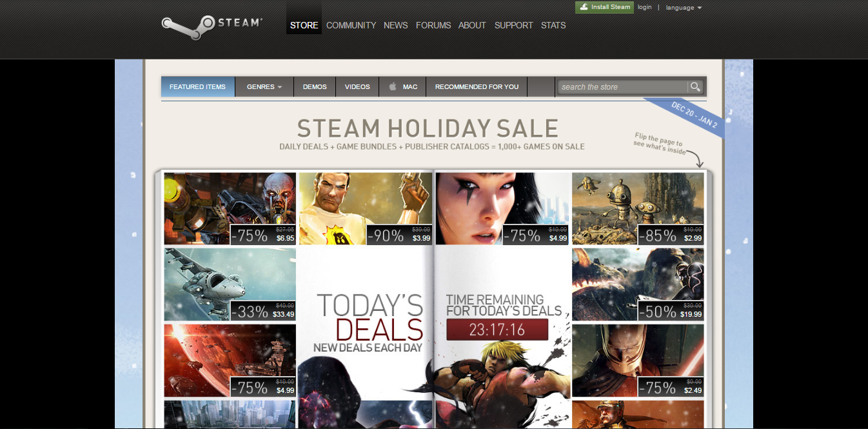
Task: Click the city skyline game thumbnail
Action: [x=230, y=414]
